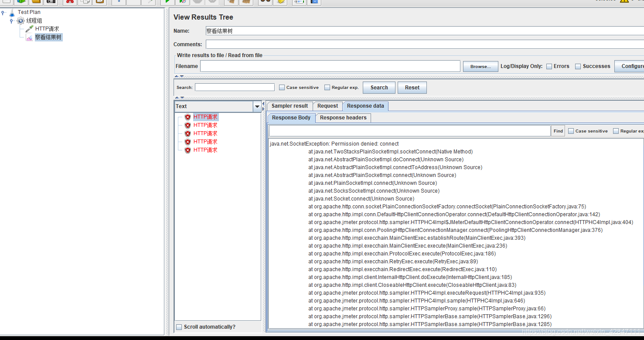Toggle Regular exp. beside the Search button
The image size is (644, 340).
(x=327, y=87)
